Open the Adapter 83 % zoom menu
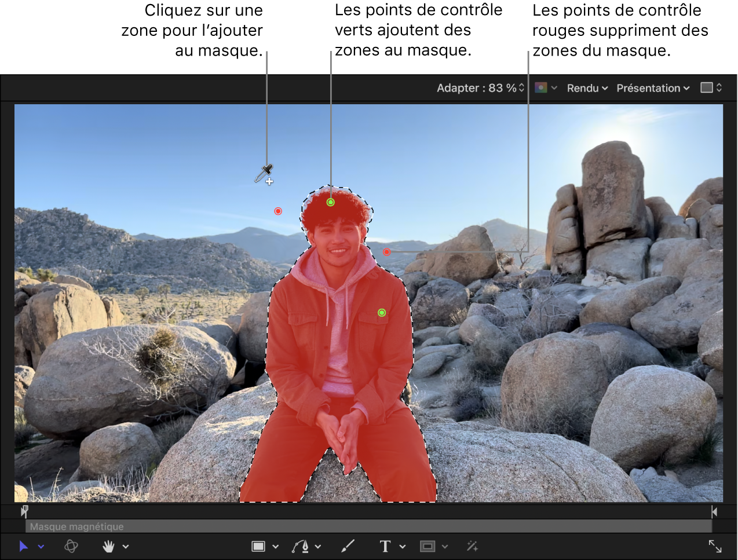738x560 pixels. [x=480, y=88]
